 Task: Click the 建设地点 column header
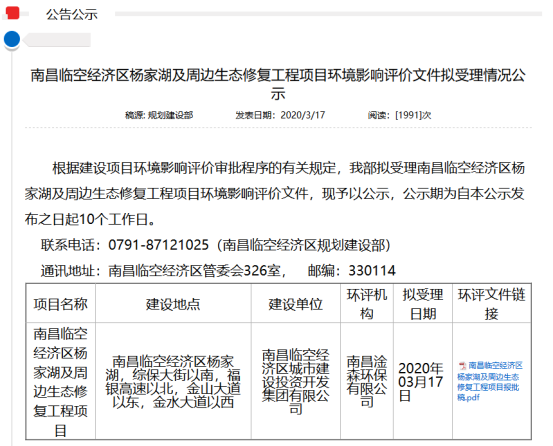pyautogui.click(x=173, y=304)
